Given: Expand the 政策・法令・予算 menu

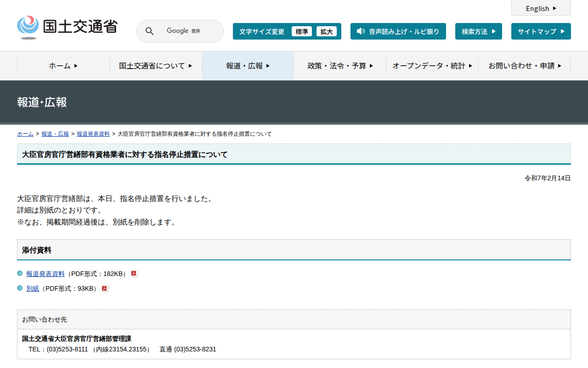Looking at the screenshot, I should (340, 66).
